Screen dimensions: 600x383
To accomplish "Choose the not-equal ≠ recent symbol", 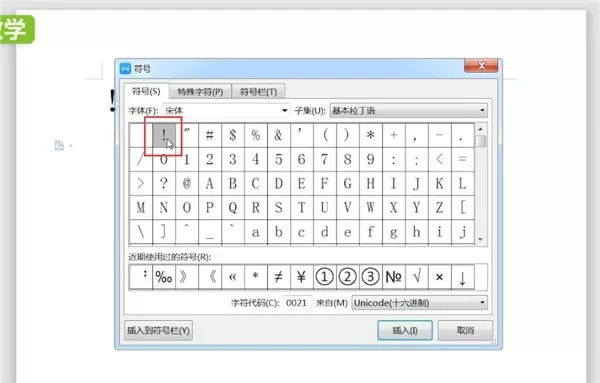I will [279, 277].
